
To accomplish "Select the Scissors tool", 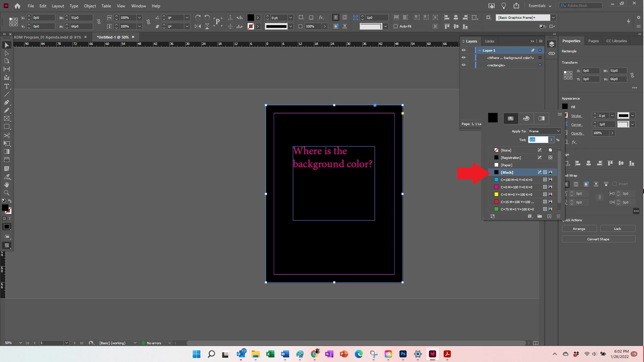I will click(6, 135).
